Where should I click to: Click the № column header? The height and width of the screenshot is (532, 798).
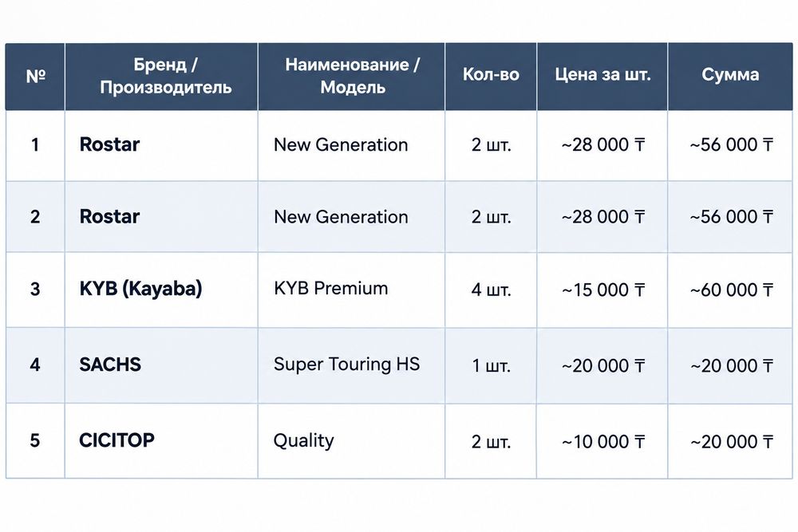35,77
